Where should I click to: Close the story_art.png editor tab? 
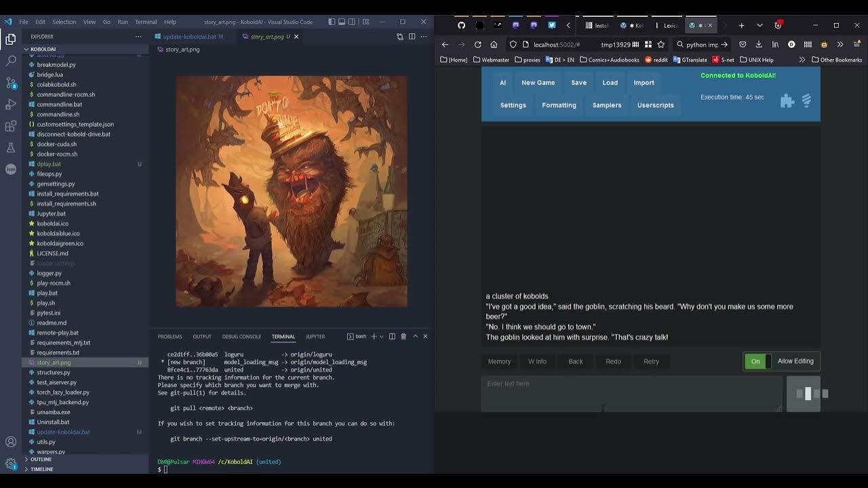[296, 37]
